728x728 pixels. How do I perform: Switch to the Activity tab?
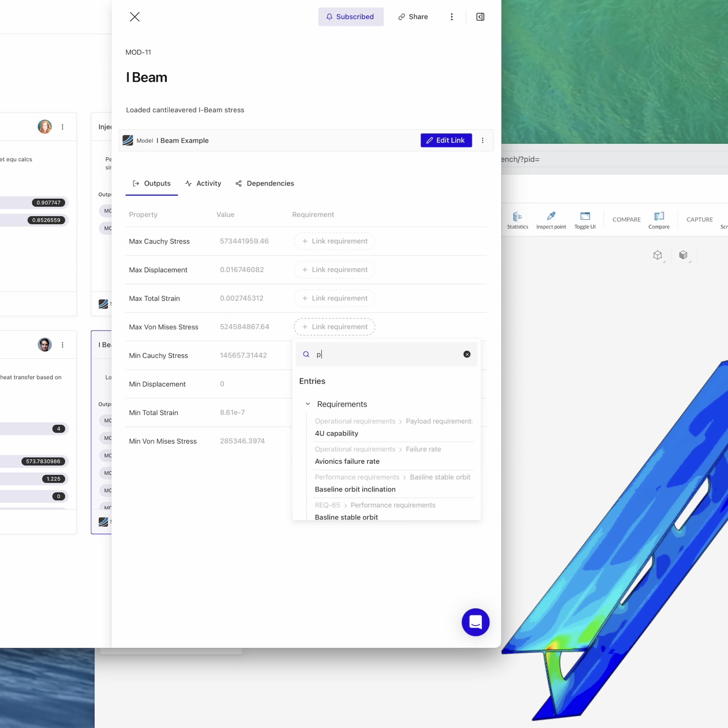coord(208,183)
